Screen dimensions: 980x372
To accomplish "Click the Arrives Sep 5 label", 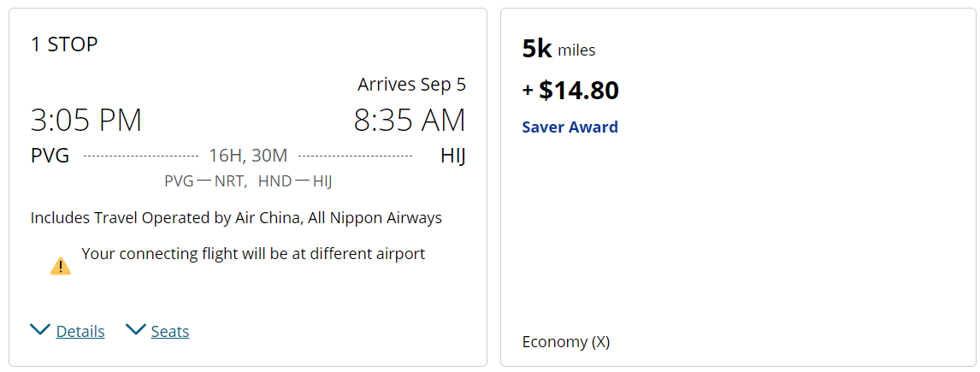I will point(412,85).
